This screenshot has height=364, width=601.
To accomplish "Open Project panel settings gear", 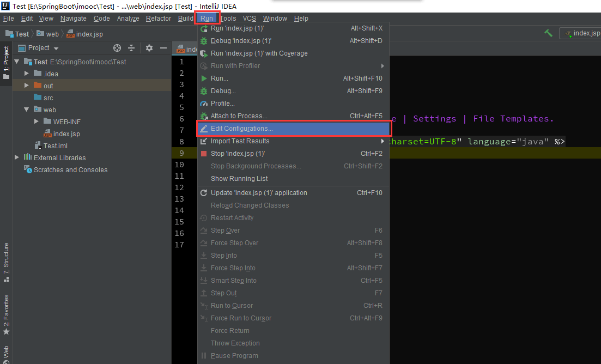I will pos(149,48).
